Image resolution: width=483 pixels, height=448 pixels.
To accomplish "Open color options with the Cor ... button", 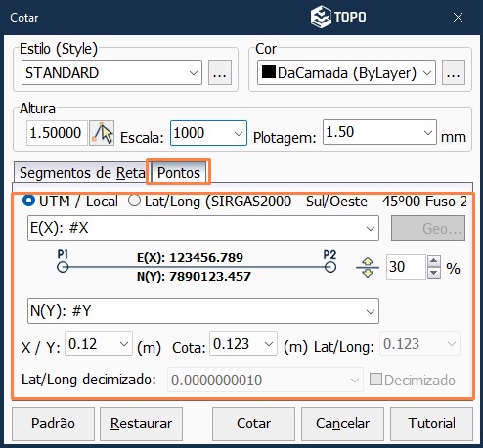I will tap(454, 72).
